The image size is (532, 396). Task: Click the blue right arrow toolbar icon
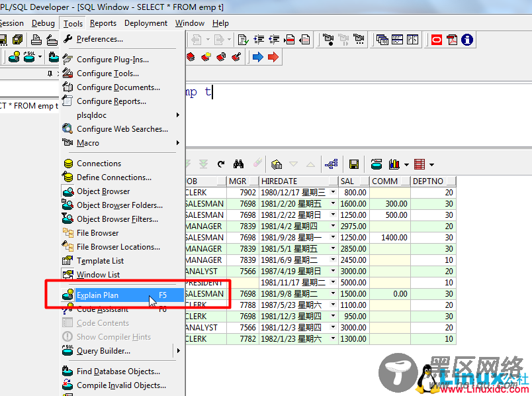pyautogui.click(x=258, y=57)
